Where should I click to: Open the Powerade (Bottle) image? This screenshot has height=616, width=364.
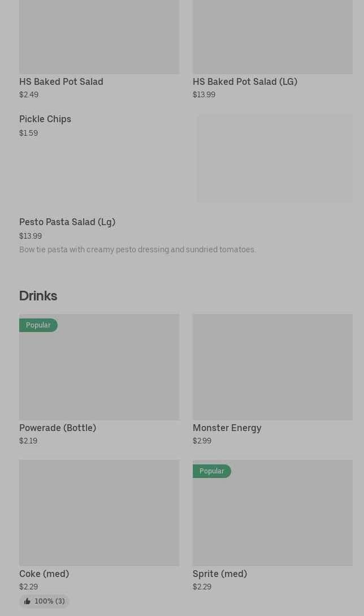99,373
